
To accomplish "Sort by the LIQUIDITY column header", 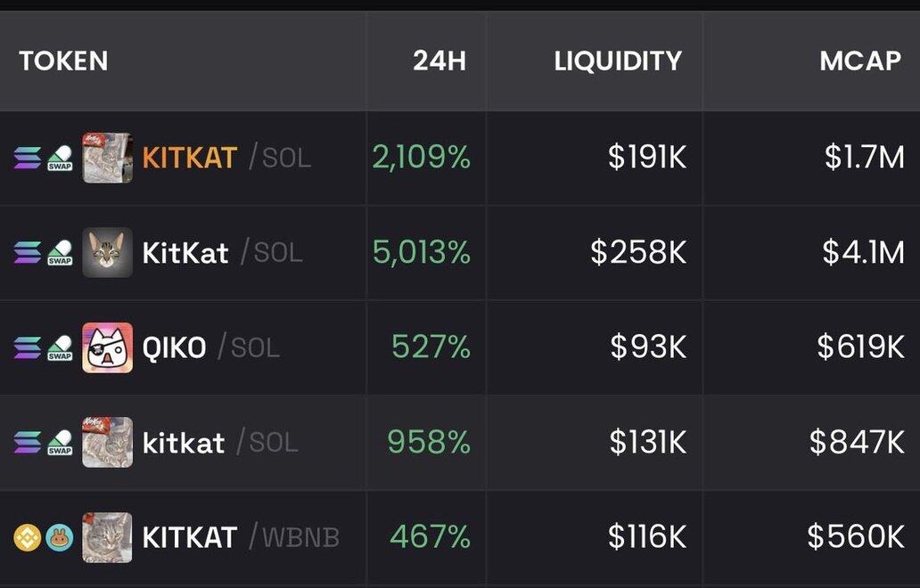I will pyautogui.click(x=618, y=61).
